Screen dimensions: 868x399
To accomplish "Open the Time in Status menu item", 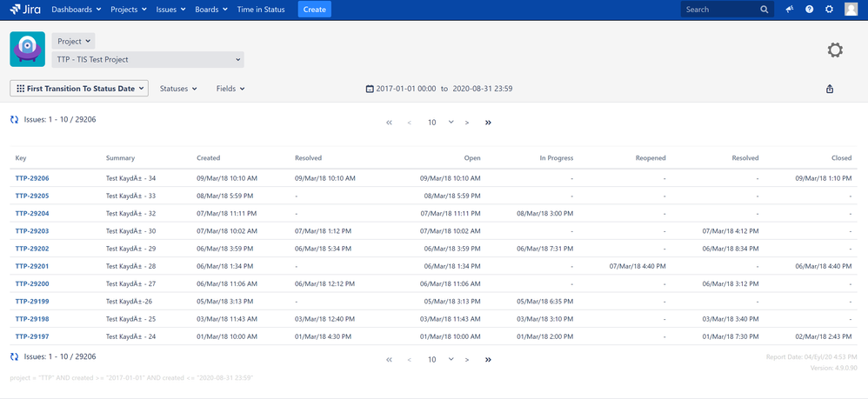I will [261, 10].
